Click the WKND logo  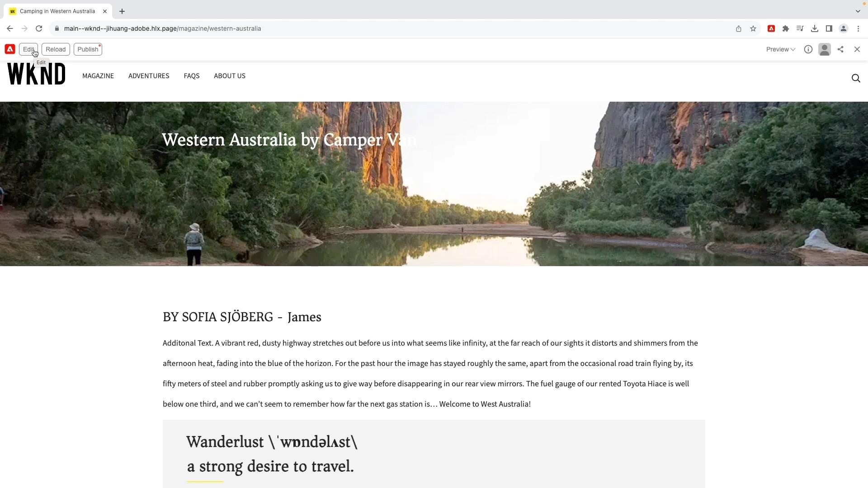click(36, 74)
